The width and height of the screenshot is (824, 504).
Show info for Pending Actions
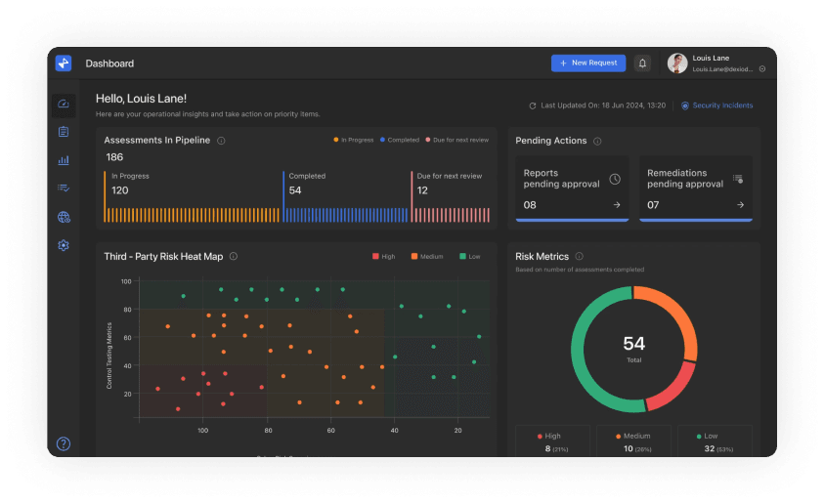(597, 141)
